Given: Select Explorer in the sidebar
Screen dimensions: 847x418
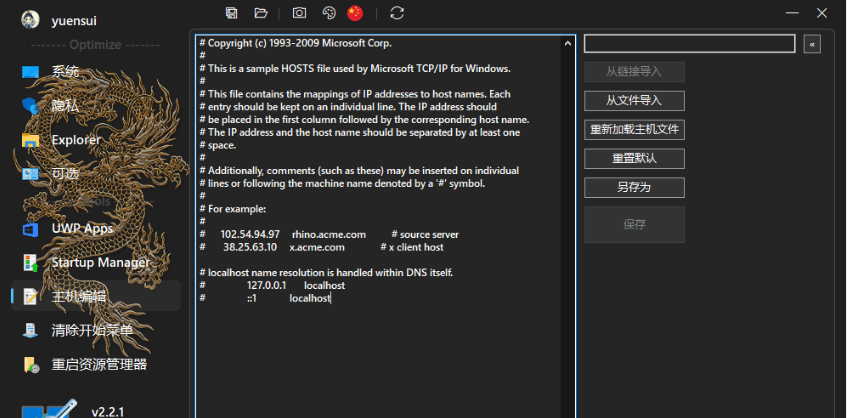Looking at the screenshot, I should pos(76,140).
